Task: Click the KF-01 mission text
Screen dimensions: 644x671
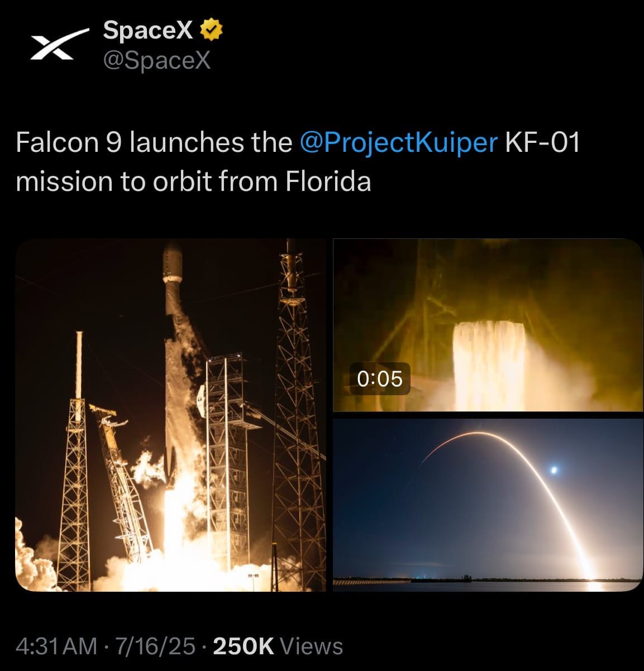Action: (542, 143)
